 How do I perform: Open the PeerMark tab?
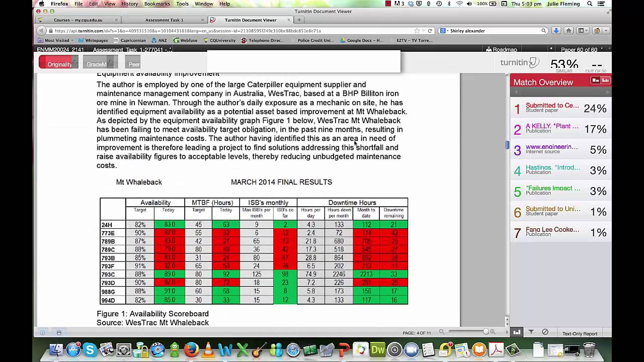click(x=134, y=62)
